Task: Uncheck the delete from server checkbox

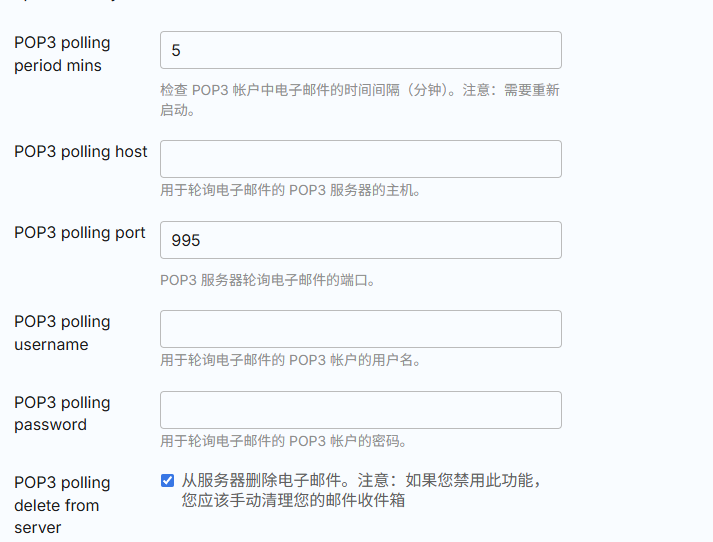Action: coord(167,480)
